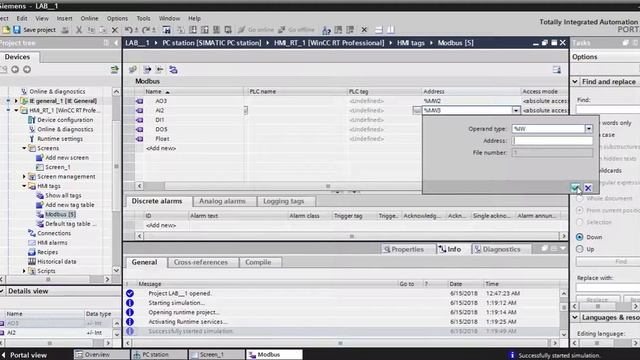Click the Undo arrow in the toolbar
Image resolution: width=640 pixels, height=360 pixels.
[x=129, y=30]
